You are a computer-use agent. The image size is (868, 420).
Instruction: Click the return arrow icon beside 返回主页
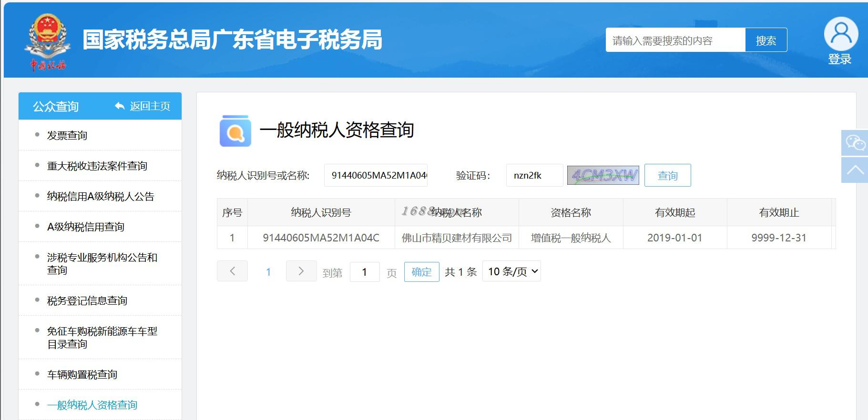120,106
